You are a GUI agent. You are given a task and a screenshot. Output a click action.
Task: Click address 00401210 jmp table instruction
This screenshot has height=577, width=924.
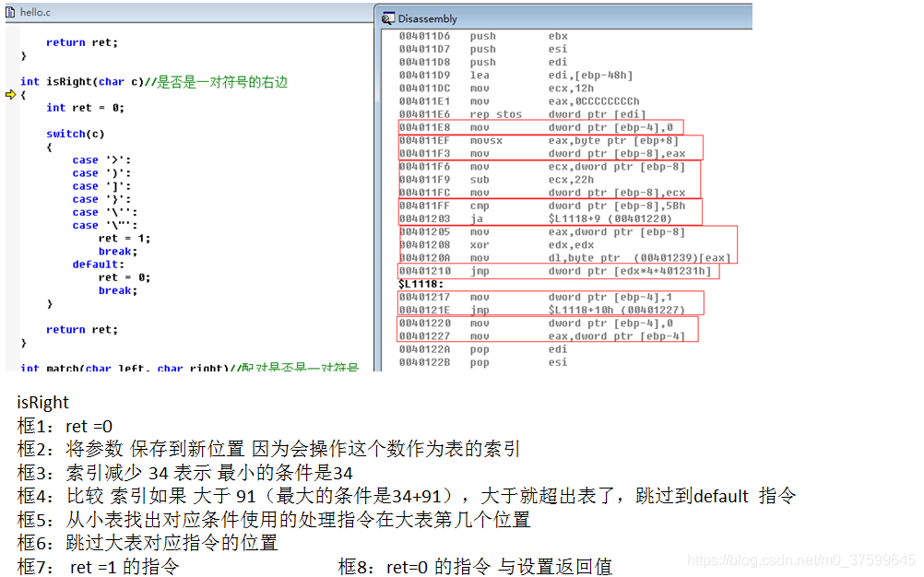[x=555, y=271]
